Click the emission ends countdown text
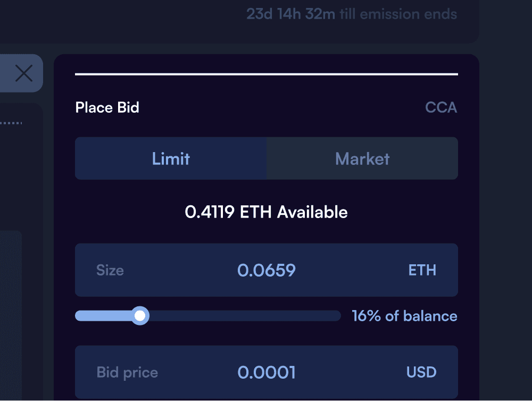Viewport: 532px width, 401px height. [352, 14]
